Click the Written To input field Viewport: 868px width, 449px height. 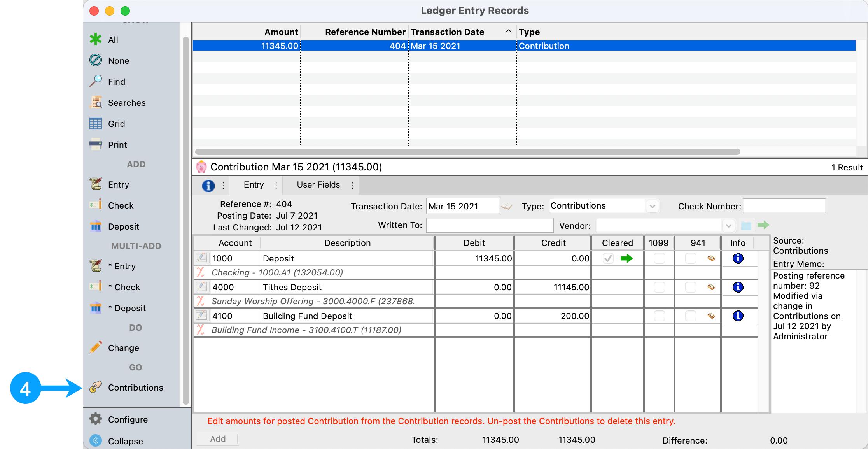489,225
